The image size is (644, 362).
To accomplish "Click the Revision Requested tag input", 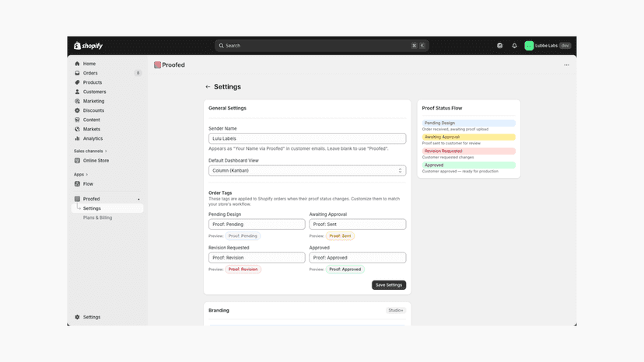I will tap(257, 258).
